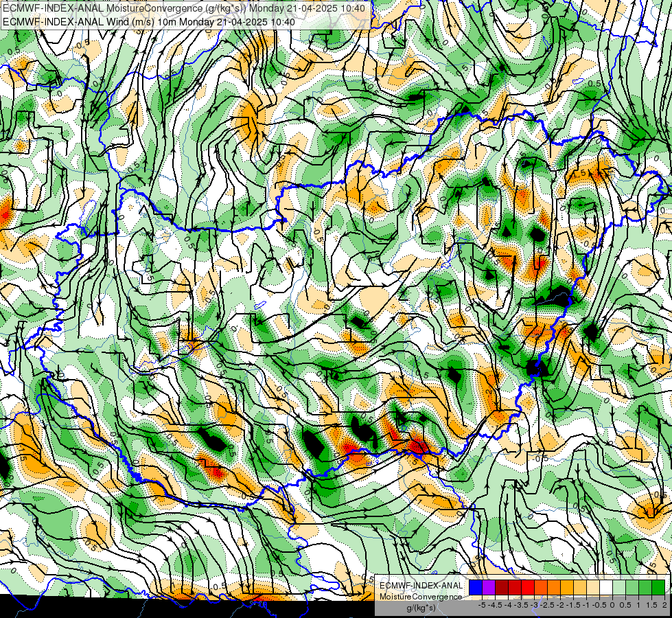The height and width of the screenshot is (618, 672).
Task: Click the darkest red legend swatch from -4.5 to -4
Action: pyautogui.click(x=502, y=587)
